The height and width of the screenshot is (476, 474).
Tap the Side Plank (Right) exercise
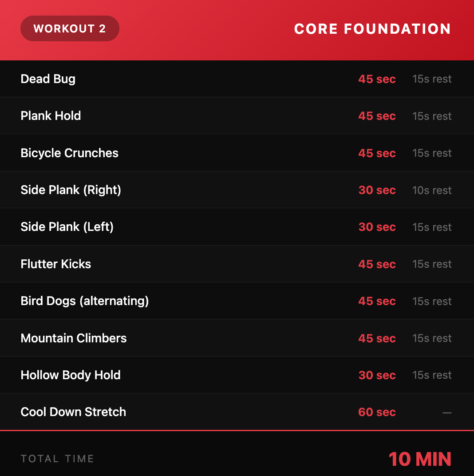point(237,190)
